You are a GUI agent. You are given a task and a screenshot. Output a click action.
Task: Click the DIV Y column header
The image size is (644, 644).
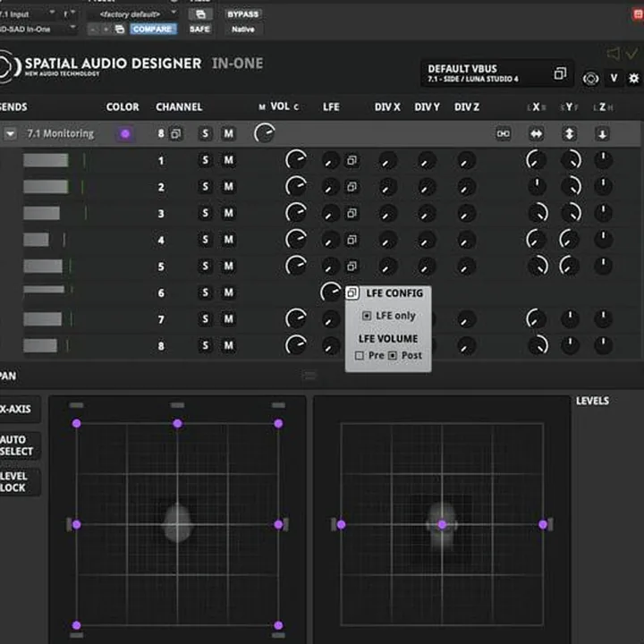(428, 107)
